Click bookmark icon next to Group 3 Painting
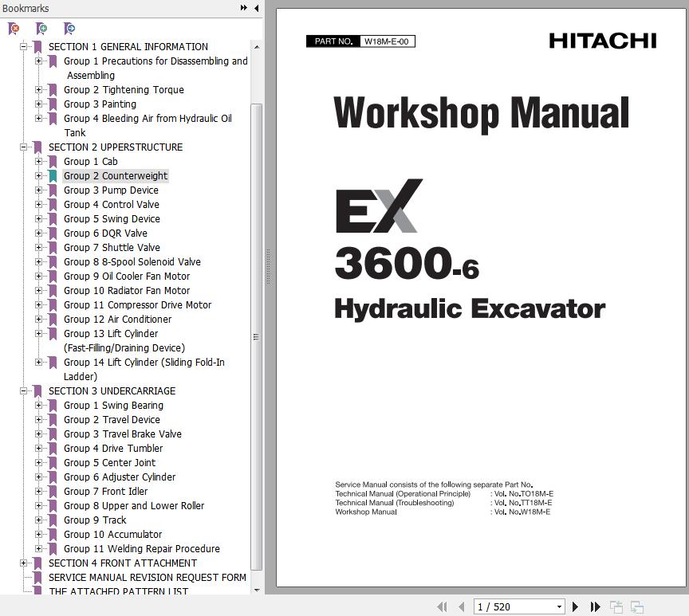This screenshot has height=616, width=689. [x=53, y=104]
